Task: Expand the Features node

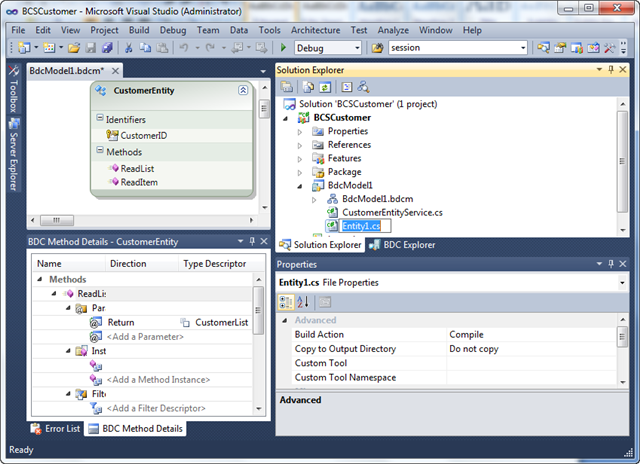Action: pyautogui.click(x=300, y=159)
